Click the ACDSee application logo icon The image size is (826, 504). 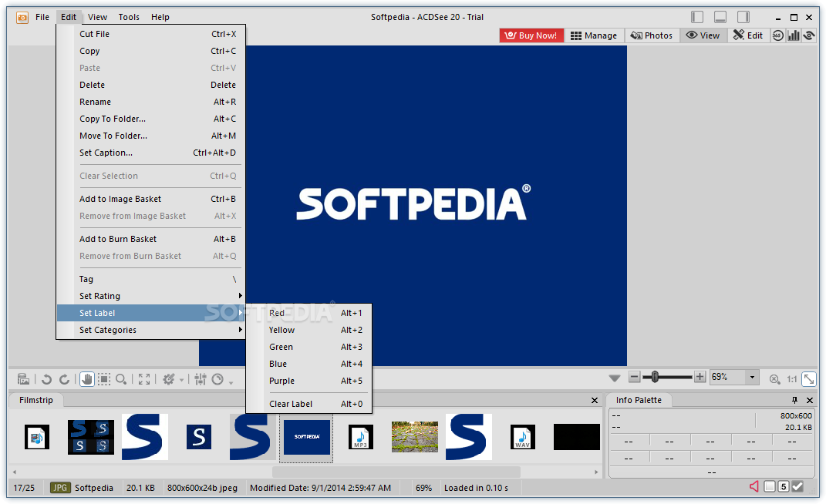(x=22, y=18)
